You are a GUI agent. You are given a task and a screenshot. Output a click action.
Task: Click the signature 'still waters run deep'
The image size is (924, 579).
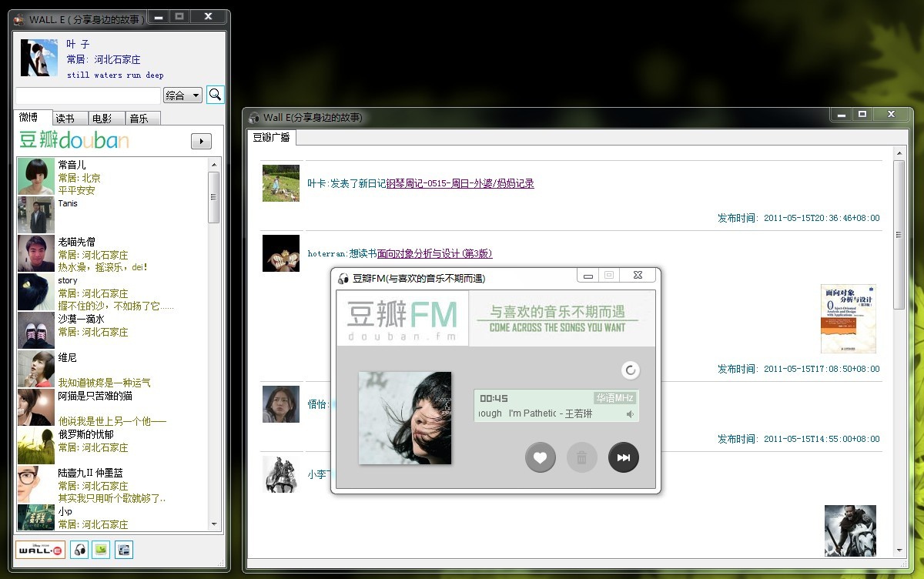[x=115, y=75]
